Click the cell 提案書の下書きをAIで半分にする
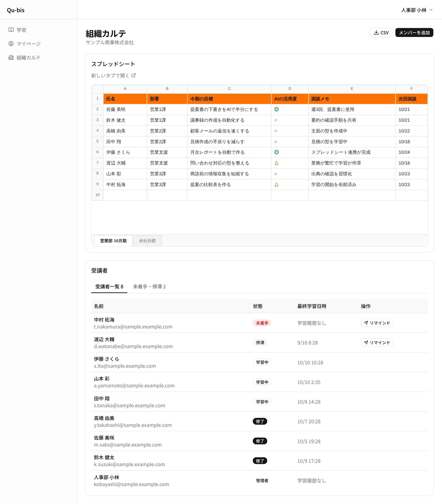442x504 pixels. (x=229, y=109)
